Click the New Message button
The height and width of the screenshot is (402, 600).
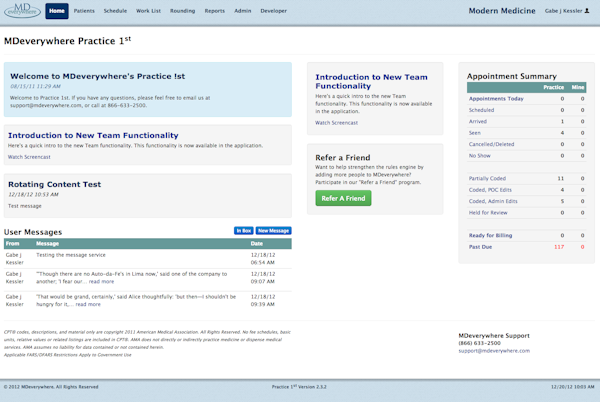274,231
